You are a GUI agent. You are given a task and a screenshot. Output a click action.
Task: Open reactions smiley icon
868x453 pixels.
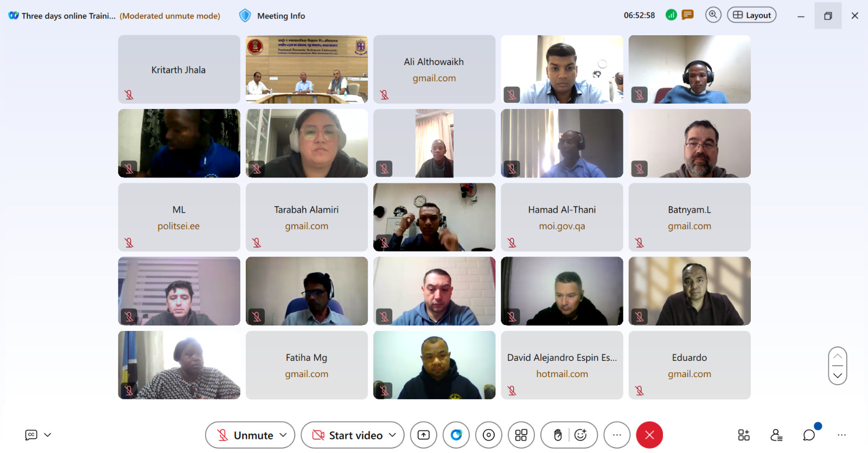[581, 435]
